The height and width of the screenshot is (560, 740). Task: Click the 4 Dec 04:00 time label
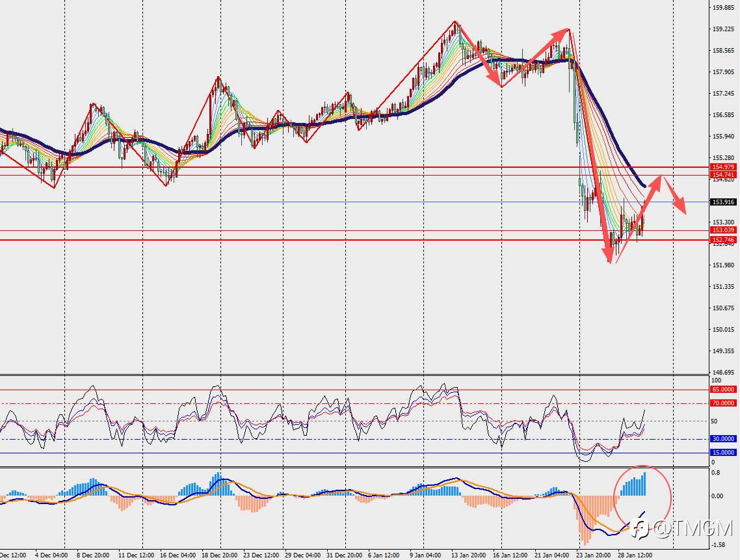pyautogui.click(x=51, y=555)
